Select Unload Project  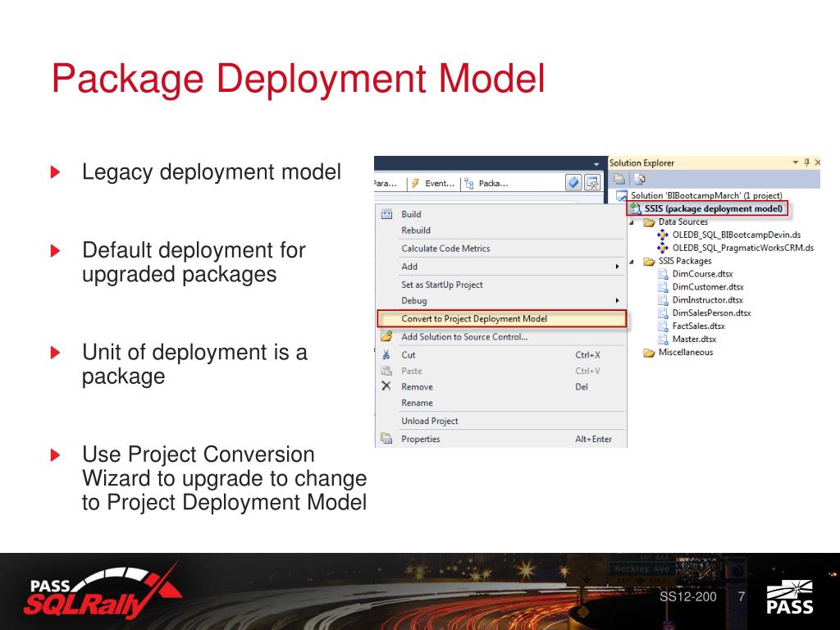[x=501, y=421]
